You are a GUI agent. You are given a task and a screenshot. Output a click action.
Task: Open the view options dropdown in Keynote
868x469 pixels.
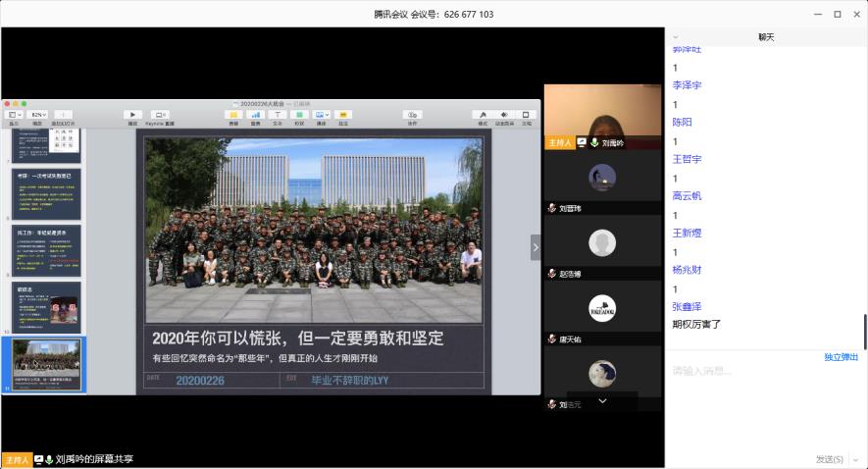15,115
